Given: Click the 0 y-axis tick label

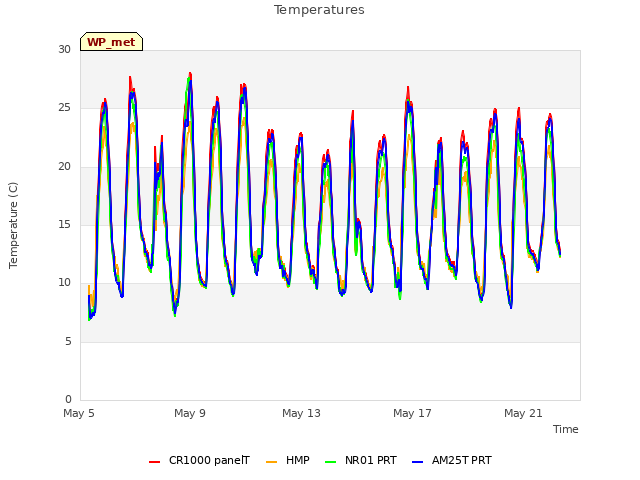Looking at the screenshot, I should coord(68,399).
